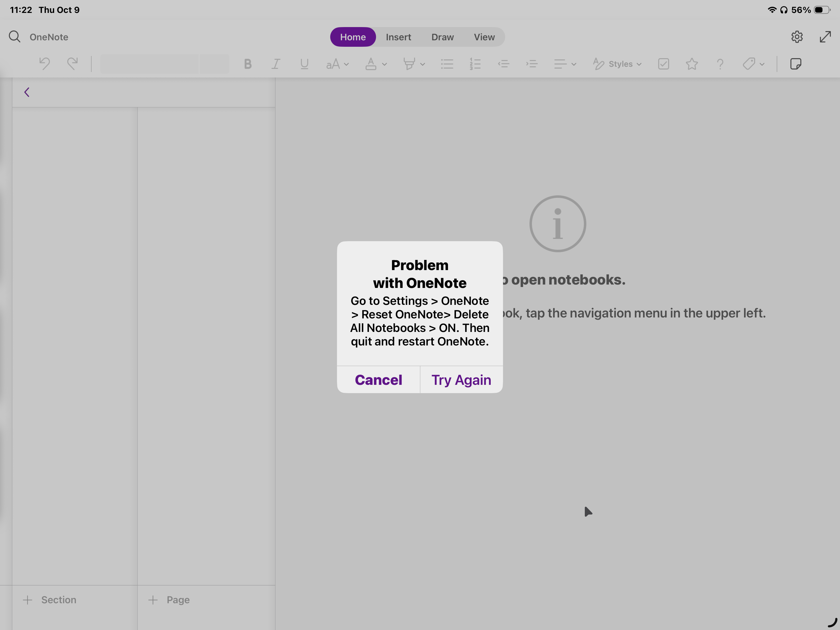Add a new Section
The width and height of the screenshot is (840, 630).
(50, 600)
